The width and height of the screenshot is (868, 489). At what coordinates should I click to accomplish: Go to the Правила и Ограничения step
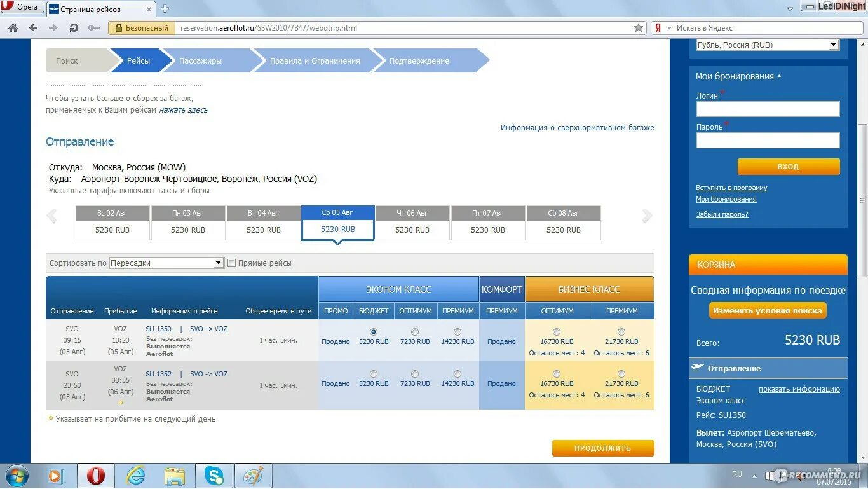point(315,61)
